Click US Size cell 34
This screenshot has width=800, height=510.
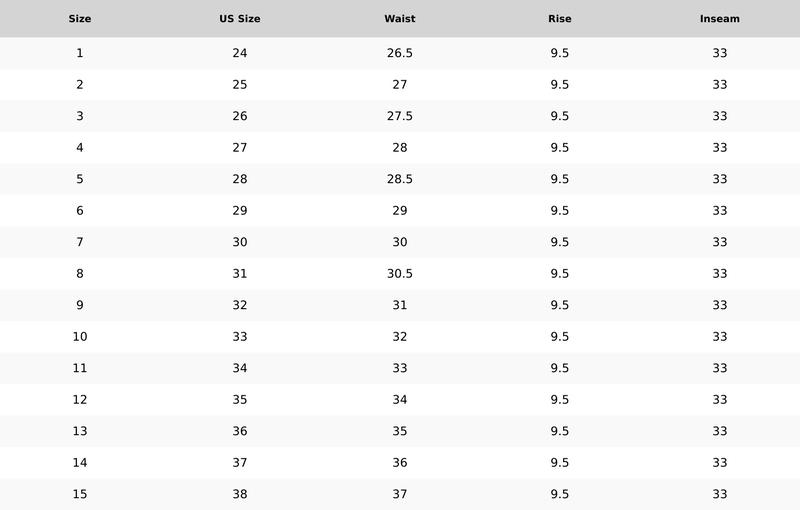pyautogui.click(x=240, y=368)
